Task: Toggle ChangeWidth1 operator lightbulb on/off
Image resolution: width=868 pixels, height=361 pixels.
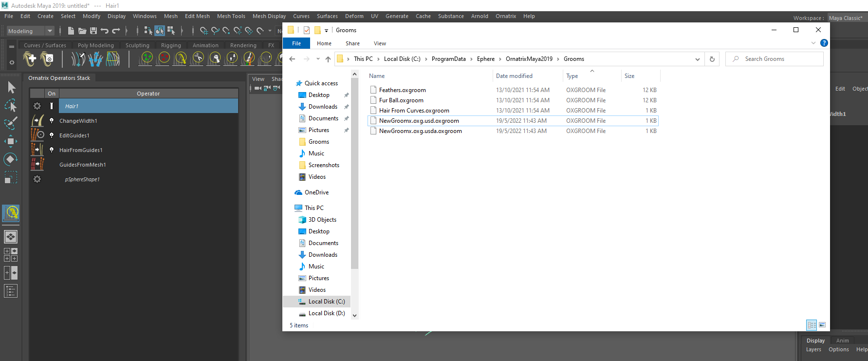Action: (x=52, y=121)
